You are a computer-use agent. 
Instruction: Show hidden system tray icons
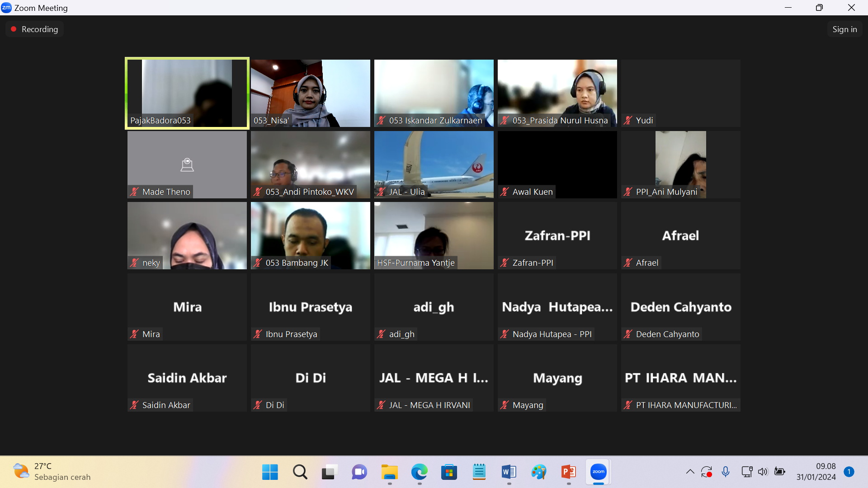point(690,472)
